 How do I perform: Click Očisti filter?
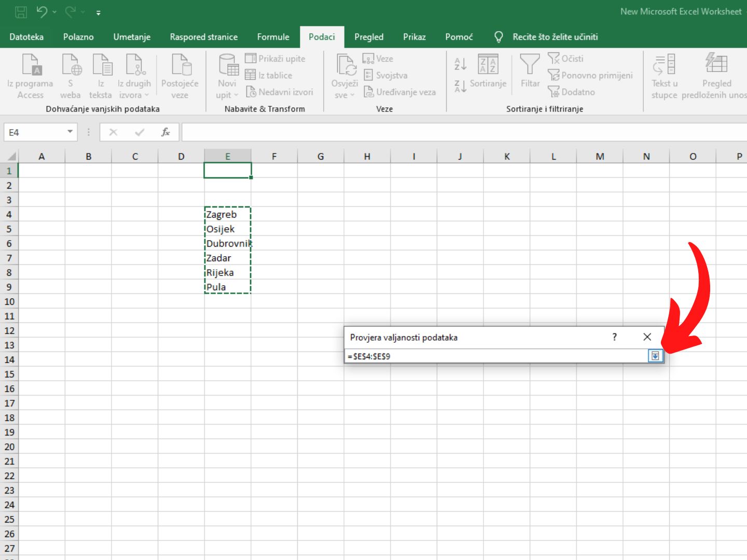click(x=566, y=59)
